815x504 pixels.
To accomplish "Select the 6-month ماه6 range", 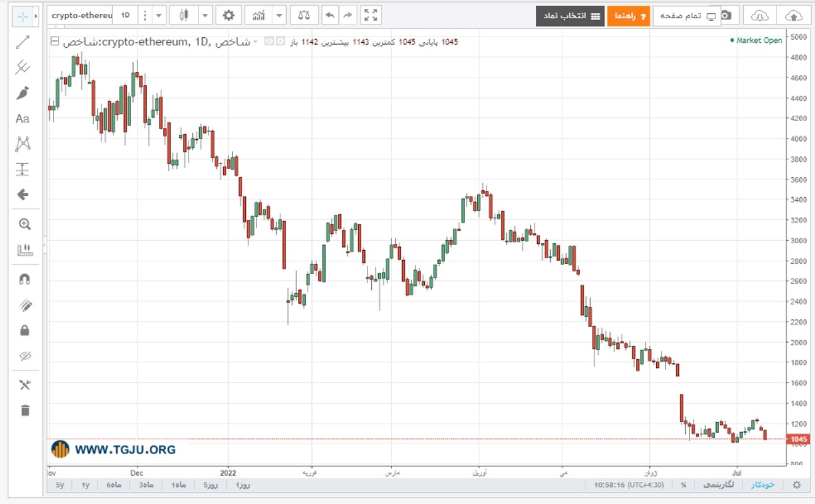I will (113, 485).
